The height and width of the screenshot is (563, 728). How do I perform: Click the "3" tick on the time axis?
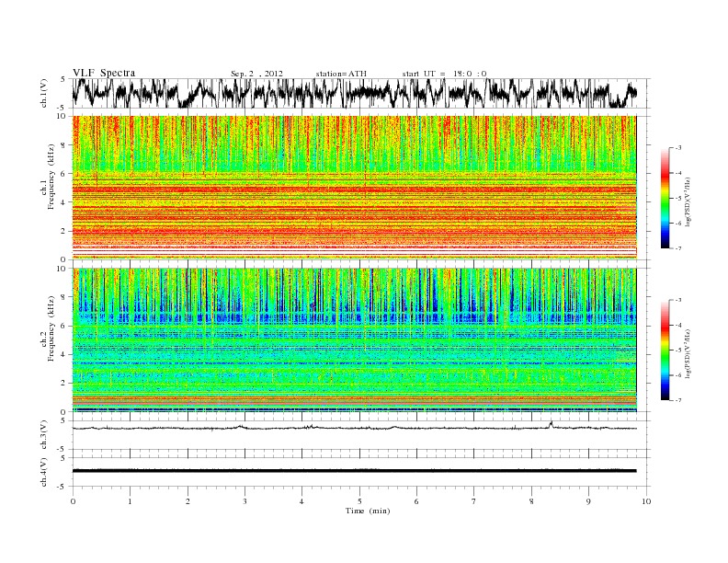(x=245, y=501)
